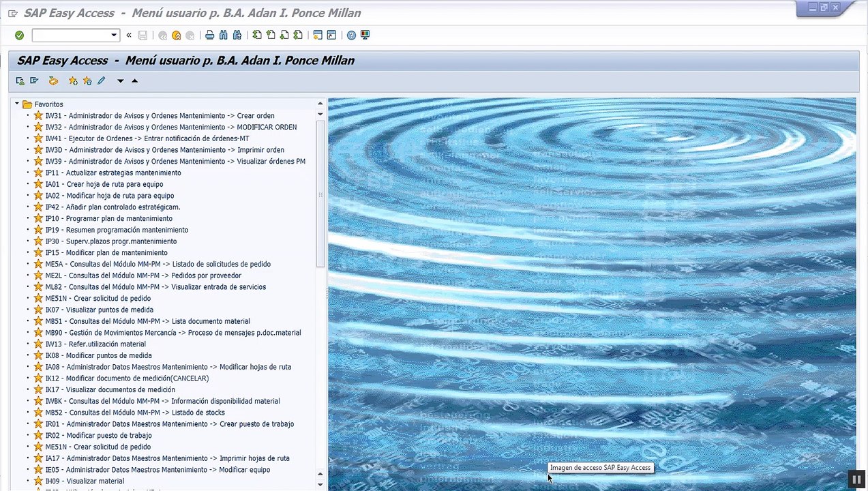868x491 pixels.
Task: Click the Save diskette icon
Action: (x=143, y=35)
